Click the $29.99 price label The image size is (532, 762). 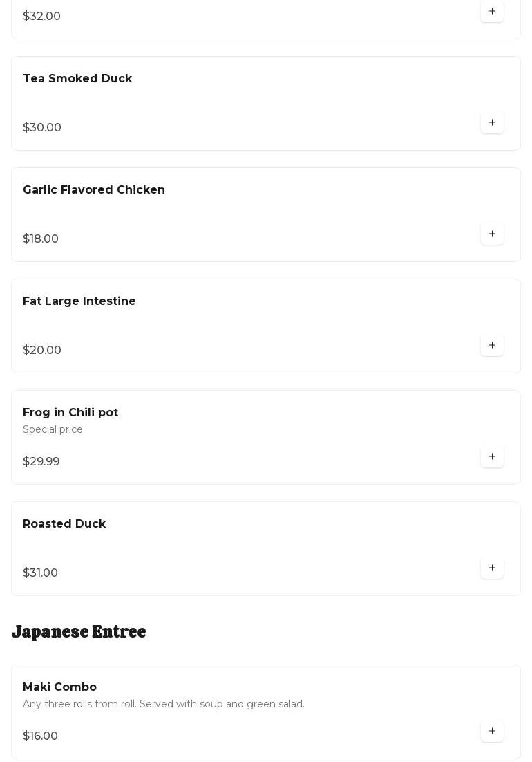[x=41, y=462]
